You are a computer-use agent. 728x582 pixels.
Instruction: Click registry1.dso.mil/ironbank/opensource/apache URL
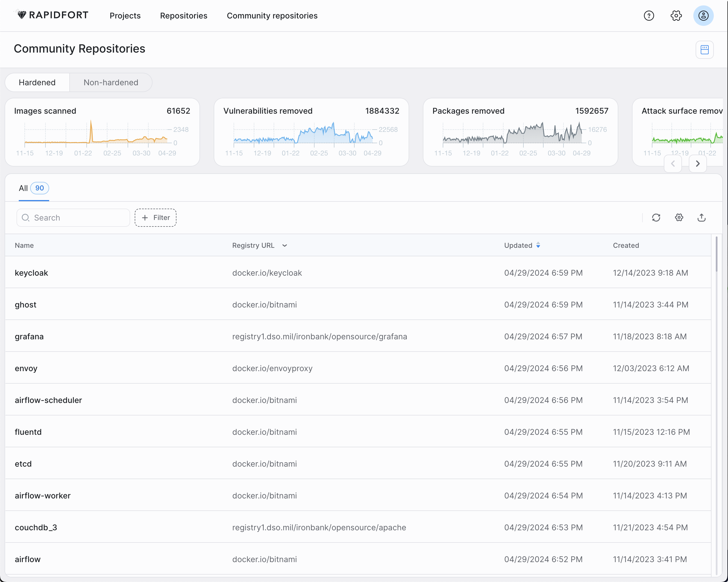(x=319, y=527)
